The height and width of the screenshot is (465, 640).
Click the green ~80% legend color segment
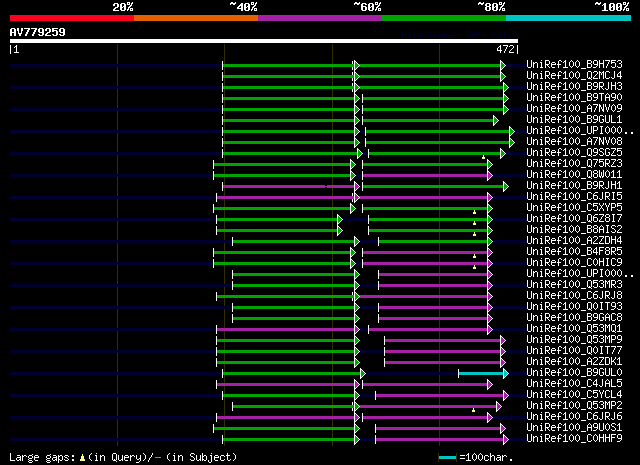point(444,18)
